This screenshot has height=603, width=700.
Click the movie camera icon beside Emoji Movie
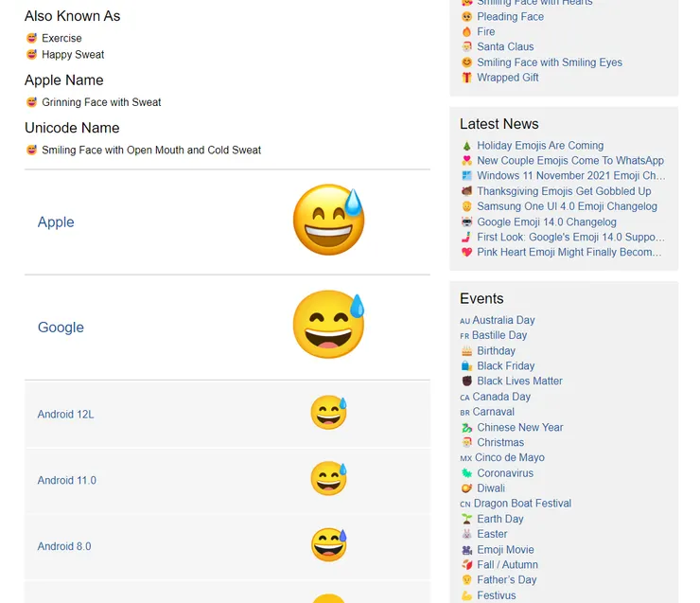coord(466,550)
